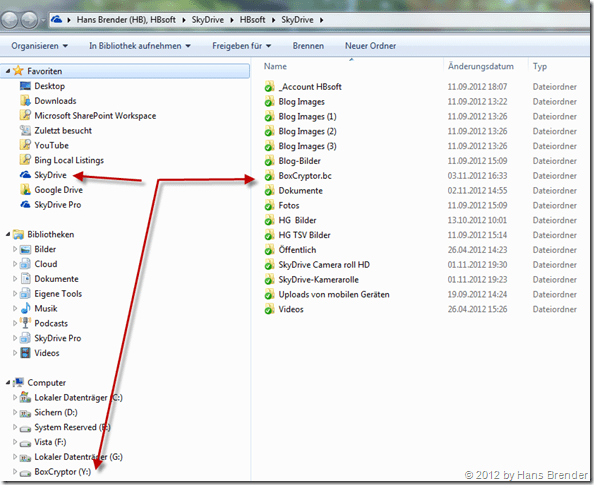Select the Videos folder name in file list
Image resolution: width=594 pixels, height=485 pixels.
click(x=291, y=309)
